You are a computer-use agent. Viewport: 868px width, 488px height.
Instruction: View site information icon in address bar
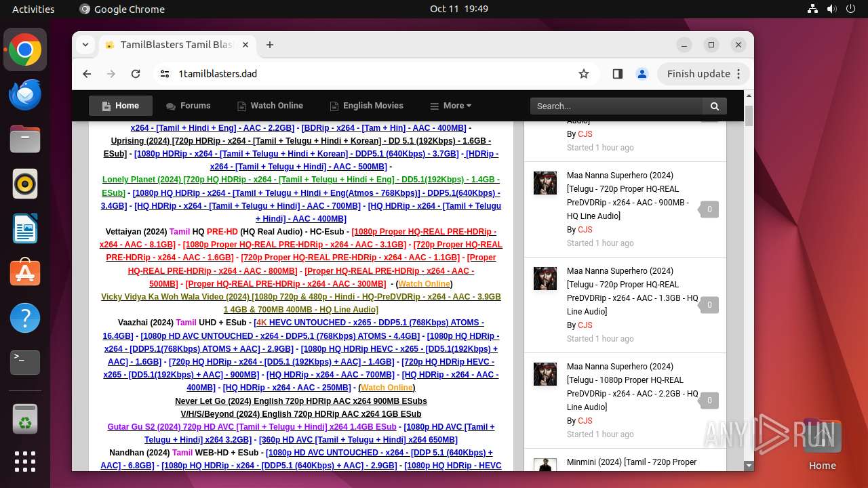coord(165,74)
